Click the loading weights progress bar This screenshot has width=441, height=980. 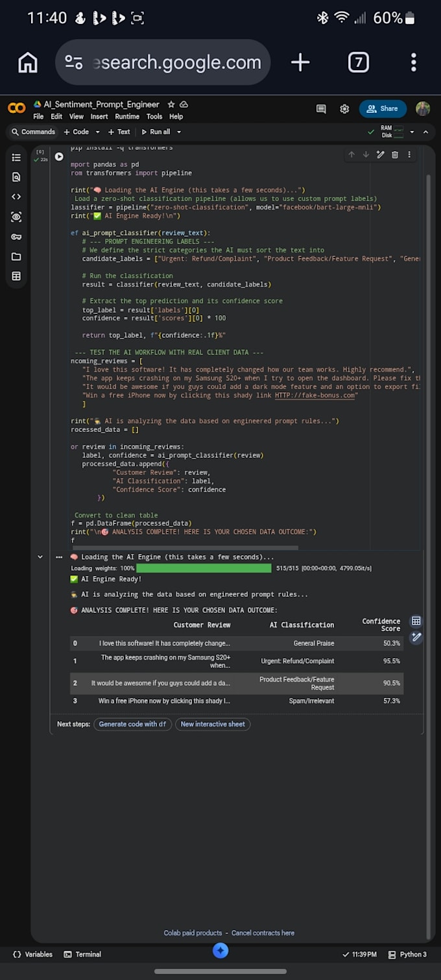click(204, 568)
